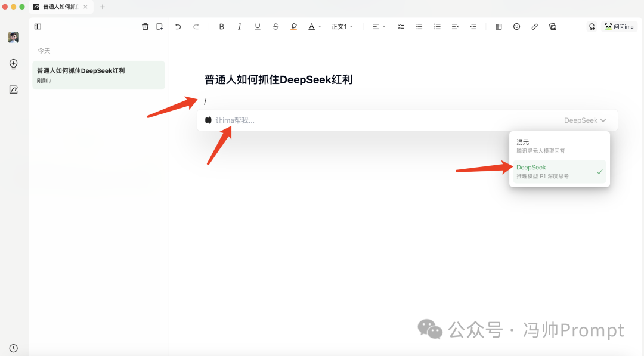Image resolution: width=644 pixels, height=356 pixels.
Task: Apply highlighter marker color
Action: tap(293, 27)
